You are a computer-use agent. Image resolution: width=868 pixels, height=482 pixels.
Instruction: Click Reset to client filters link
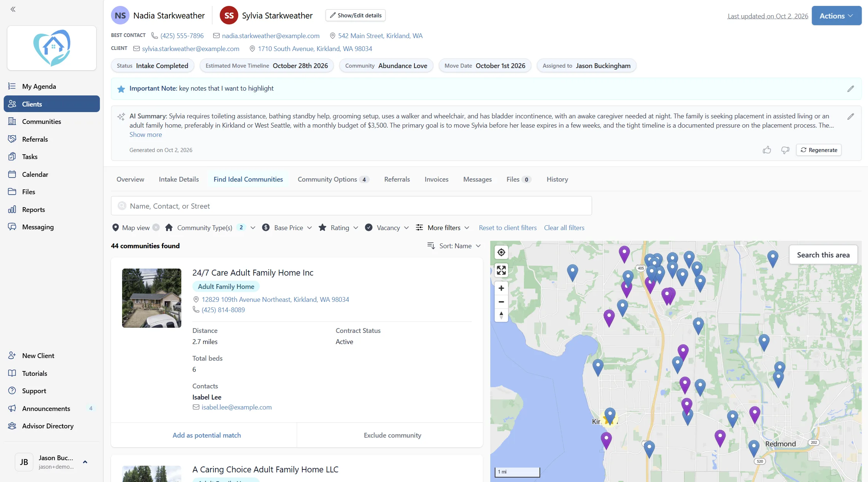click(508, 228)
